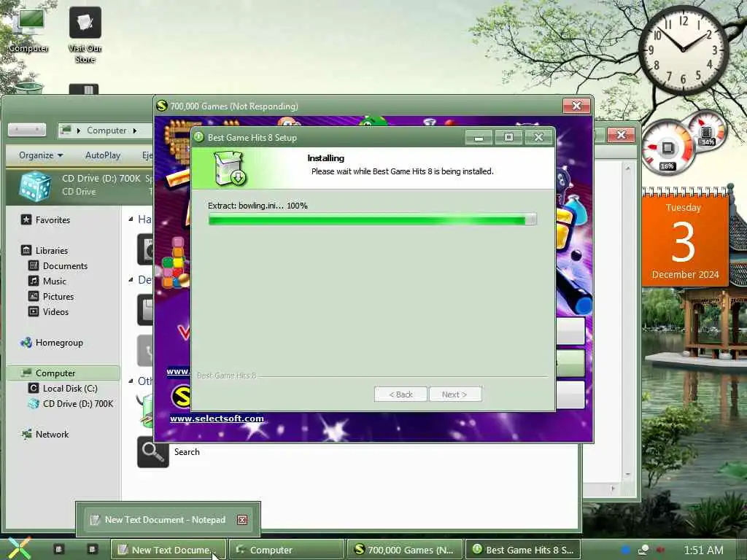Click the Start orb button

[x=18, y=548]
